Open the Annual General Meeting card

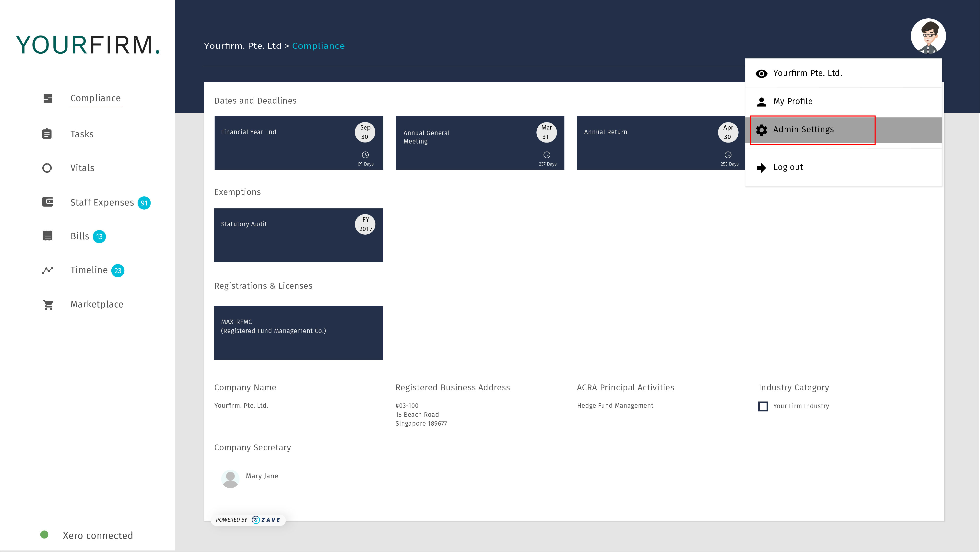480,143
